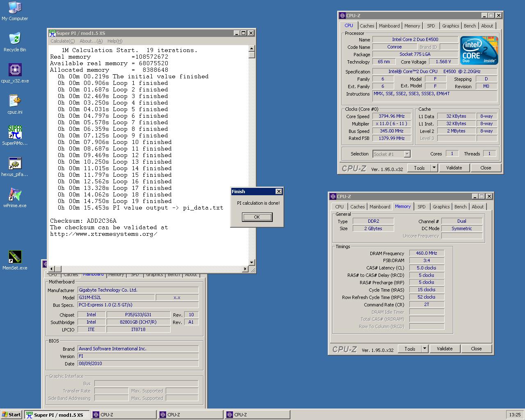Open Bench tab in CPU-Z Memory window

point(460,207)
